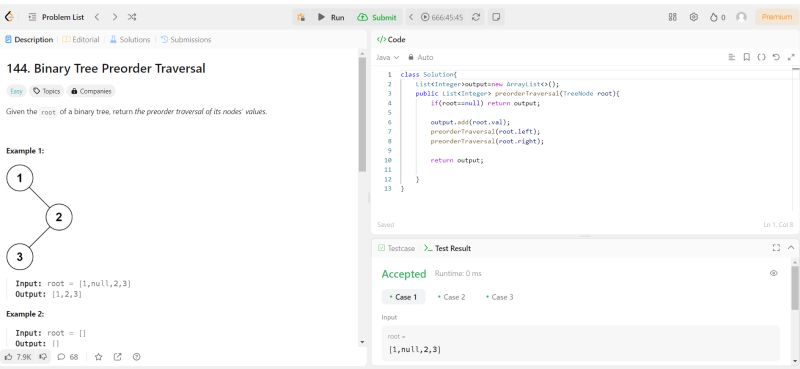Open settings gear in top bar
This screenshot has width=800, height=369.
click(693, 17)
